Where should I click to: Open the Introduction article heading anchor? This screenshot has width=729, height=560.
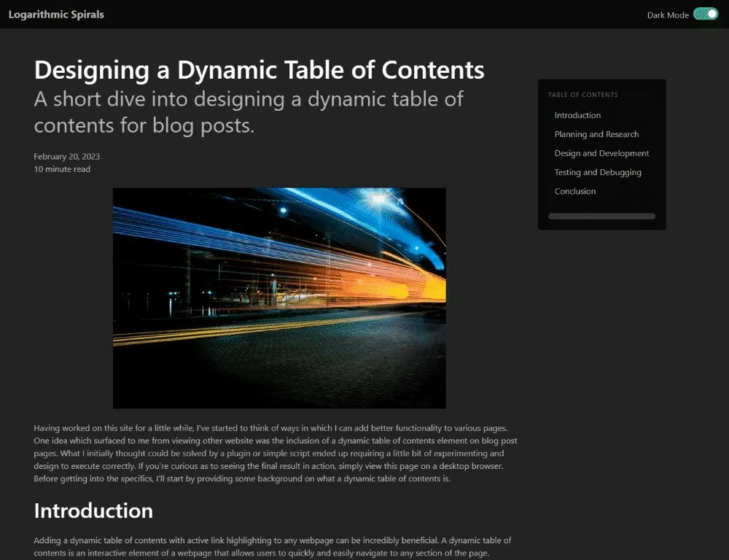pos(93,511)
